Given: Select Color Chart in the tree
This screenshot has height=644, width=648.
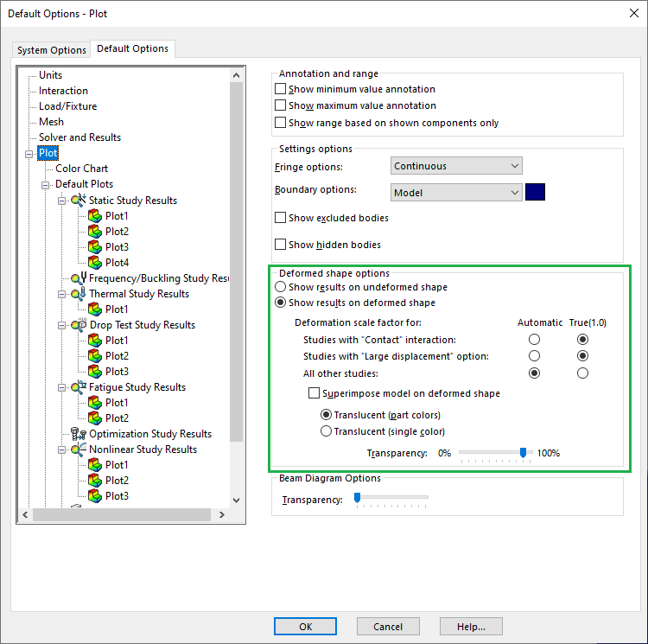Looking at the screenshot, I should (82, 169).
